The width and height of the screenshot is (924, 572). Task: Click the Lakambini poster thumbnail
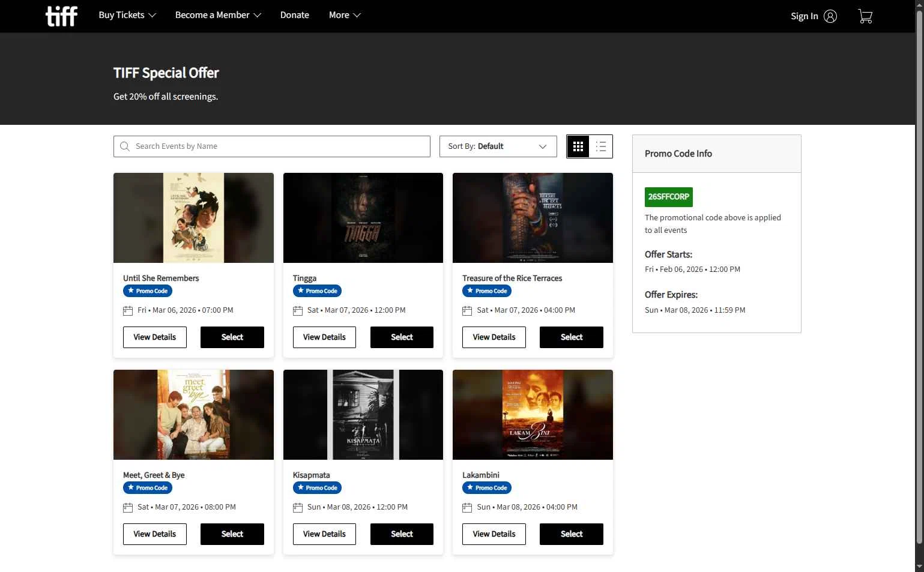click(x=533, y=415)
